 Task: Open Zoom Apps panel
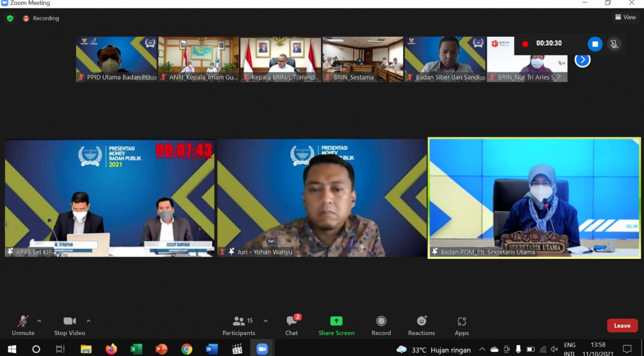(x=462, y=325)
